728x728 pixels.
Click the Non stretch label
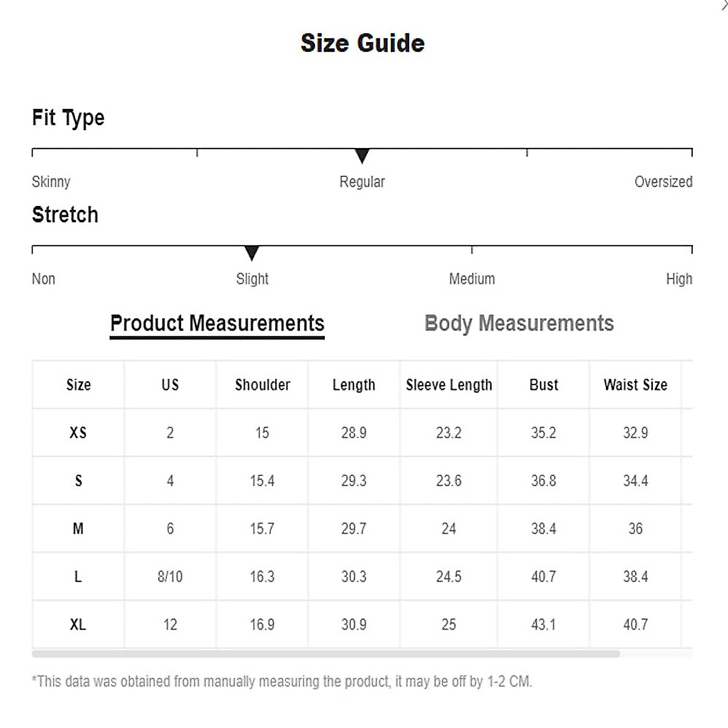pyautogui.click(x=43, y=278)
